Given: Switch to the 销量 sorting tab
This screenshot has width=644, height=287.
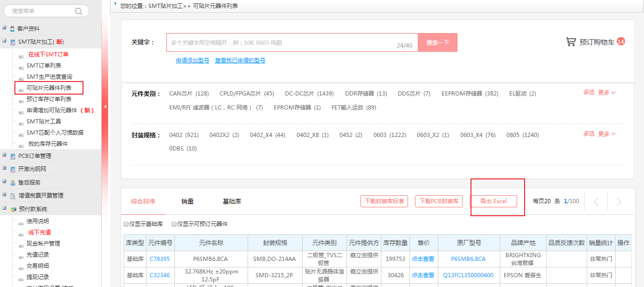Looking at the screenshot, I should [187, 201].
